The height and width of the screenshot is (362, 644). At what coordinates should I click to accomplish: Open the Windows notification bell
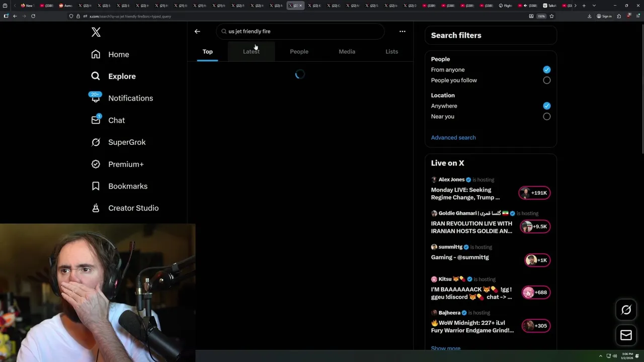637,356
